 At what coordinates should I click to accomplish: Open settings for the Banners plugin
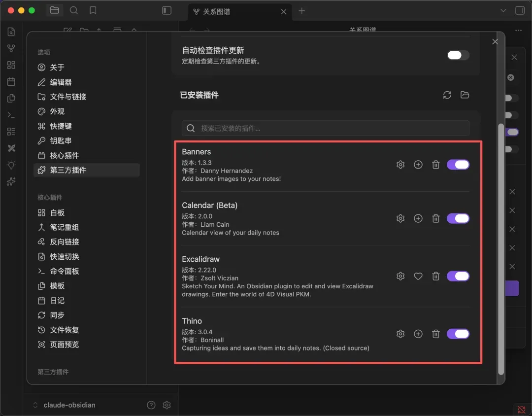pos(400,165)
